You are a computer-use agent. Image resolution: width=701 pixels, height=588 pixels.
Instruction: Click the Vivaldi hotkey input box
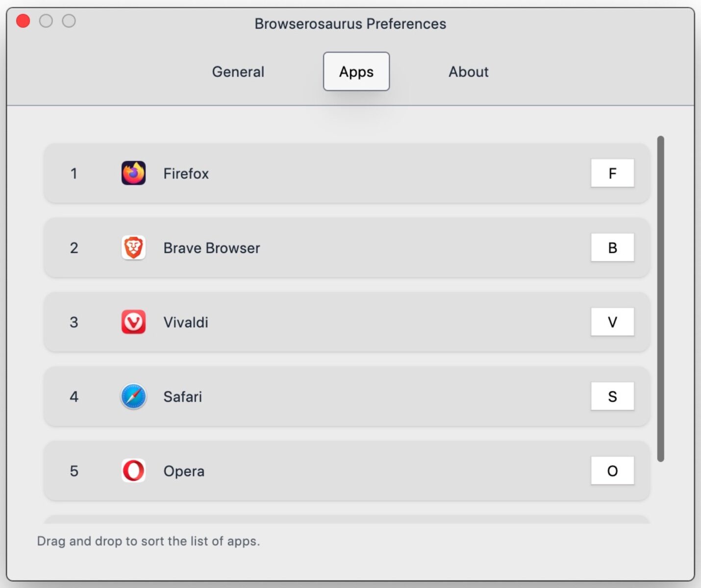click(x=612, y=322)
